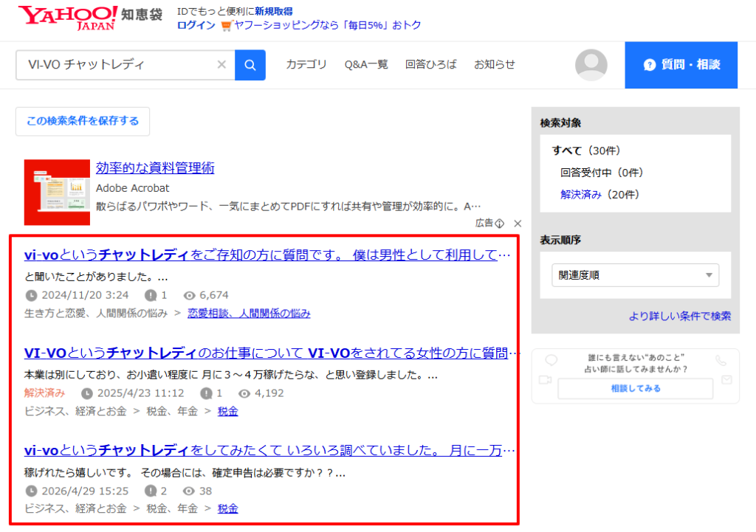Image resolution: width=756 pixels, height=532 pixels.
Task: Go to 回答ひろば
Action: 430,65
